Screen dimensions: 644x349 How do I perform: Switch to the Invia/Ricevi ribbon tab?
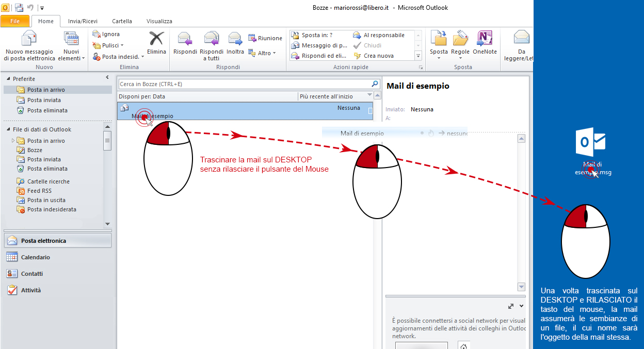[83, 21]
